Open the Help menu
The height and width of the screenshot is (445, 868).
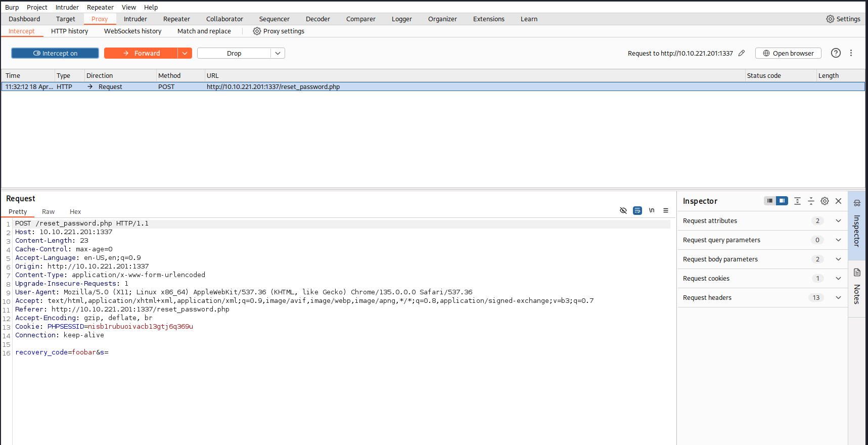pos(151,7)
